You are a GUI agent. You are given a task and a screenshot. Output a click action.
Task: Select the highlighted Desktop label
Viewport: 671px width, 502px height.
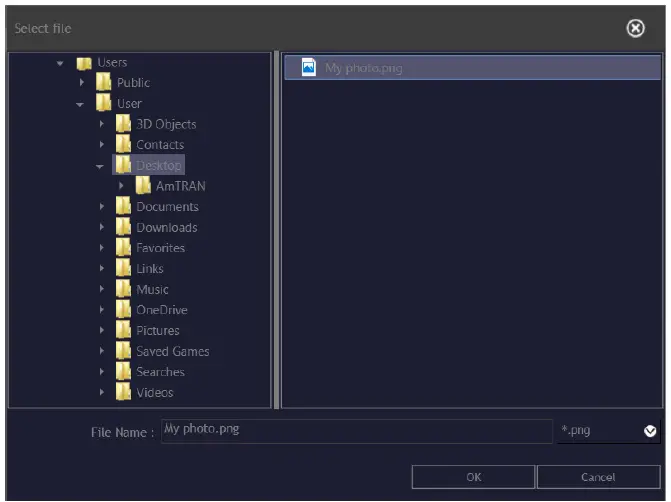click(x=159, y=165)
